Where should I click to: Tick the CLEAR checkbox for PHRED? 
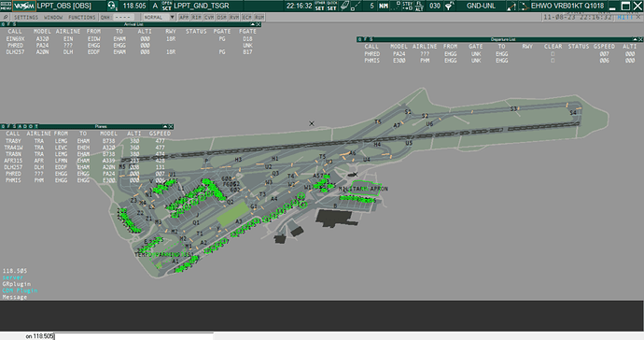pyautogui.click(x=553, y=54)
